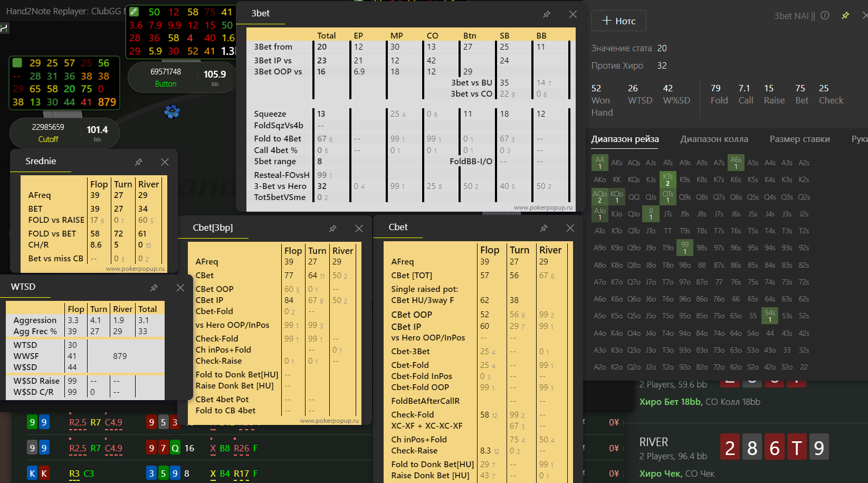Open the Размер ставки tab
The height and width of the screenshot is (483, 868).
[799, 139]
